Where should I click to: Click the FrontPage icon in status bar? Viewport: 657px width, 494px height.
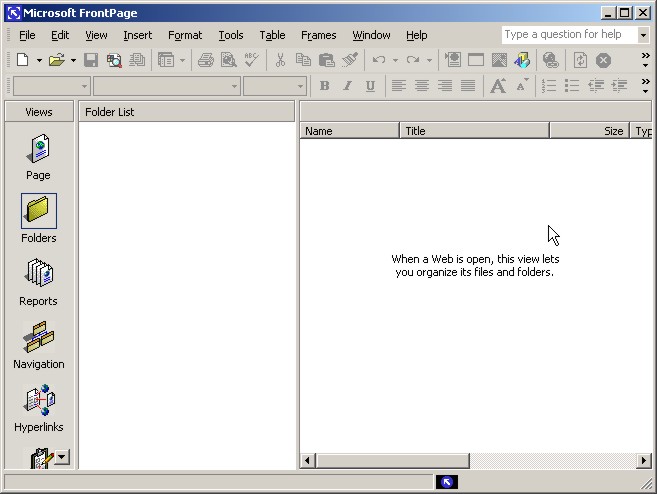point(447,482)
